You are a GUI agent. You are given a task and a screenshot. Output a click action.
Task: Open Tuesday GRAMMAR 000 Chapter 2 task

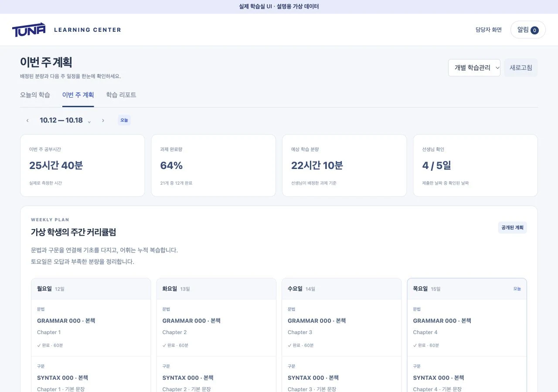pyautogui.click(x=216, y=328)
